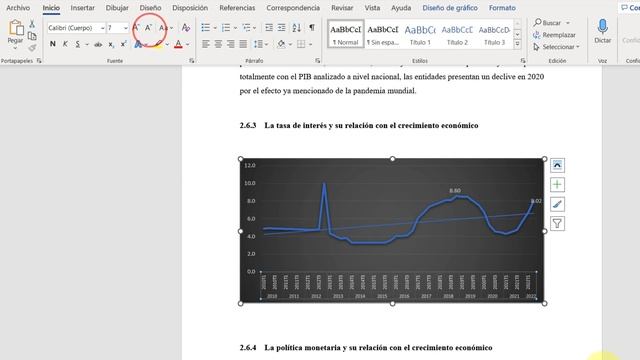Click chart elements plus icon
Viewport: 640px width, 360px height.
click(x=557, y=184)
